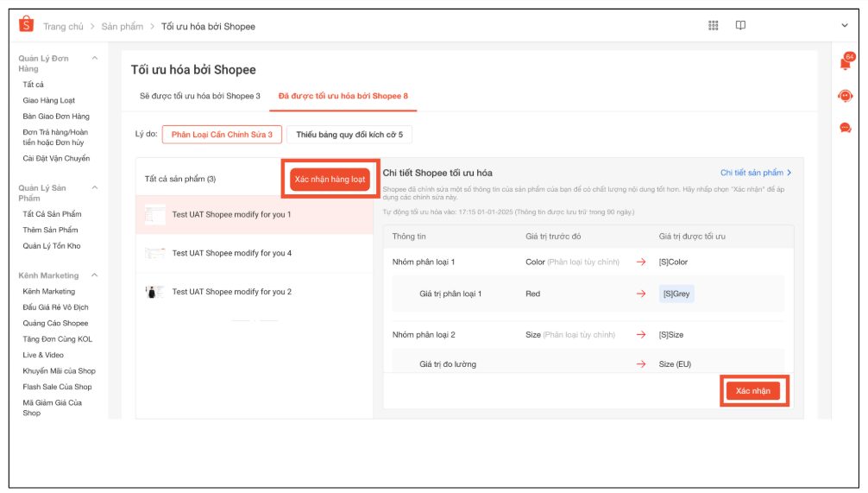Viewport: 868px width, 493px height.
Task: Go to Sản phẩm breadcrumb
Action: click(123, 27)
